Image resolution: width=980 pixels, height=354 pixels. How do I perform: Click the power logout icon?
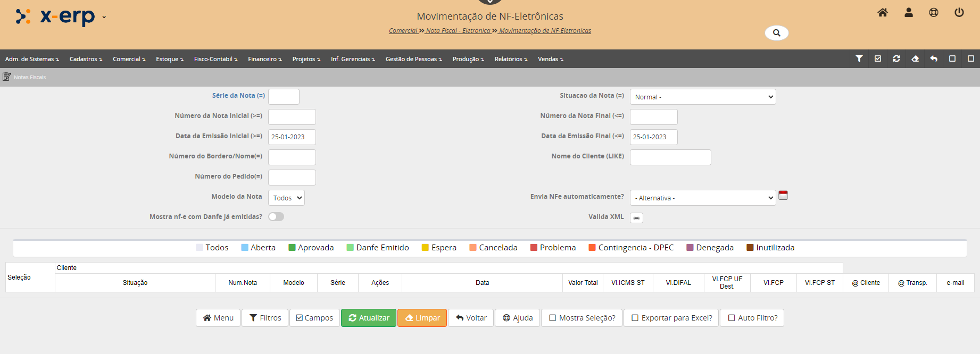[959, 13]
